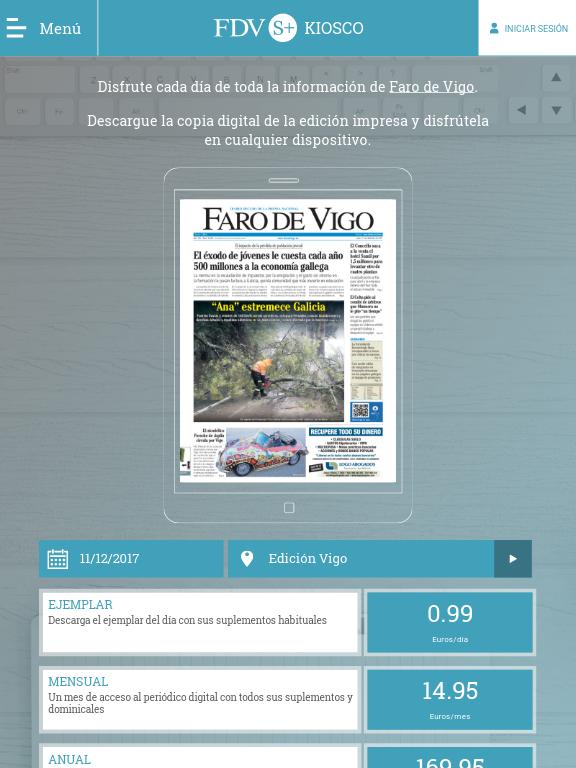Click the tablet home button outline
The width and height of the screenshot is (576, 768).
pyautogui.click(x=289, y=508)
